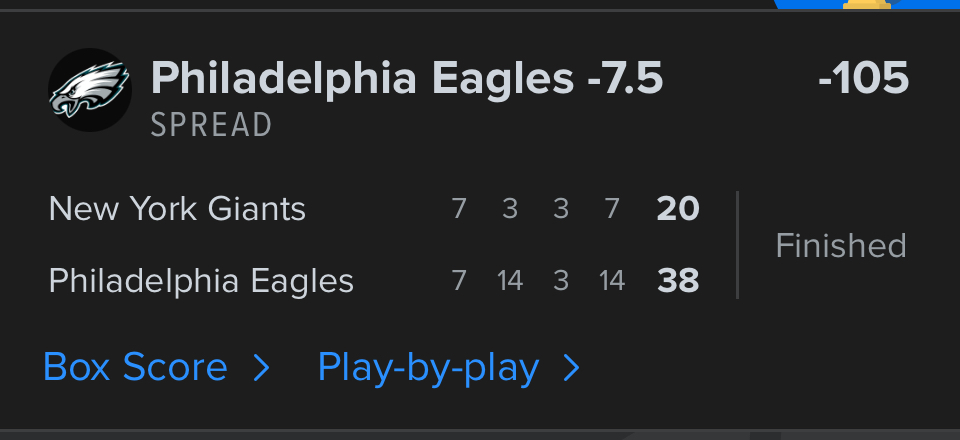Viewport: 960px width, 440px height.
Task: Click the Giants second quarter score
Action: [510, 209]
